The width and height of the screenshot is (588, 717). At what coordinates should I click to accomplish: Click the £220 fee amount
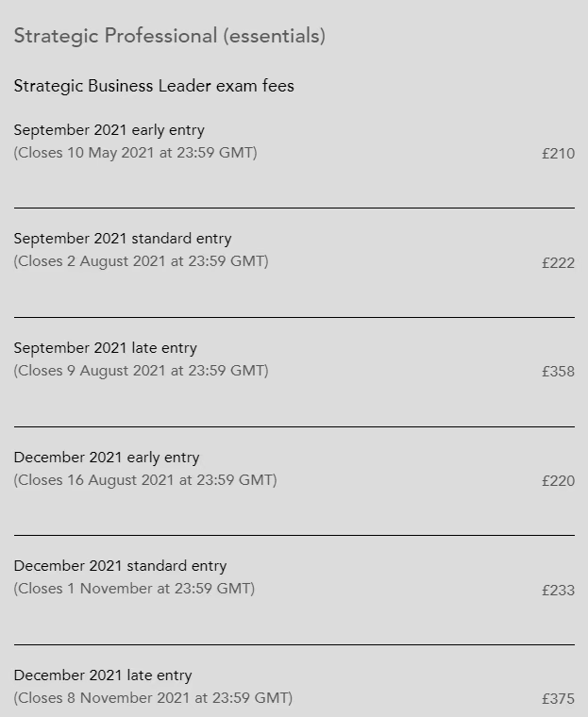coord(558,481)
